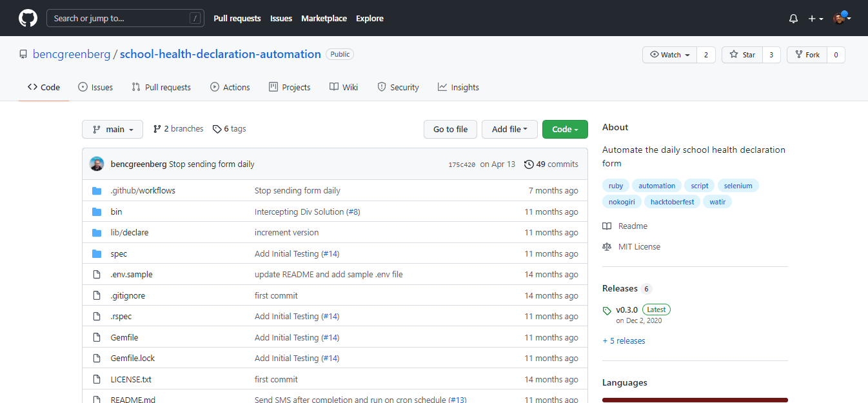This screenshot has height=403, width=868.
Task: Open the main branch dropdown
Action: (x=112, y=130)
